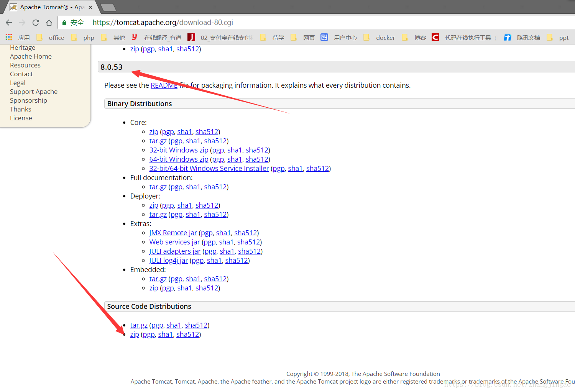This screenshot has width=575, height=392.
Task: Open the Thanks sidebar link
Action: coord(21,109)
